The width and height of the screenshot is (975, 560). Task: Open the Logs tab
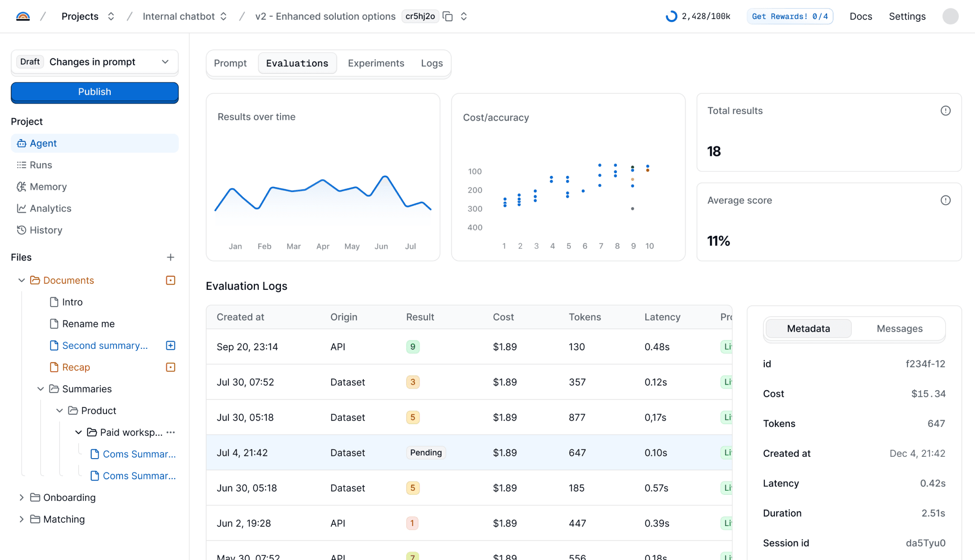pos(431,63)
